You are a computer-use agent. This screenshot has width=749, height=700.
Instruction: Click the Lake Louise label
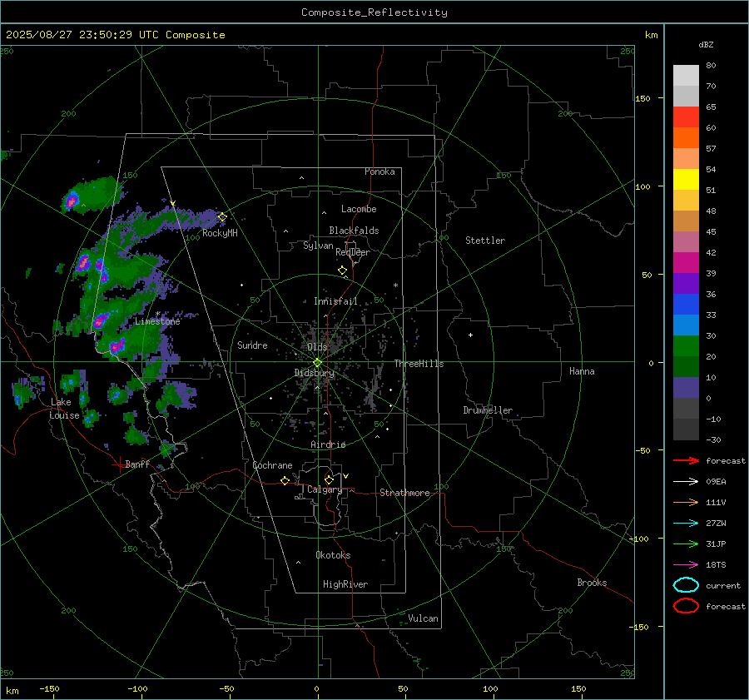point(64,409)
